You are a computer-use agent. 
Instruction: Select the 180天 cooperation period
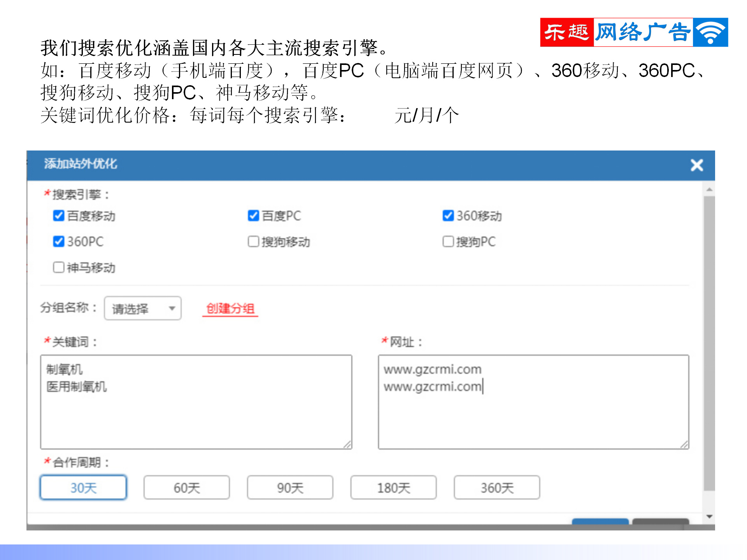tap(394, 488)
